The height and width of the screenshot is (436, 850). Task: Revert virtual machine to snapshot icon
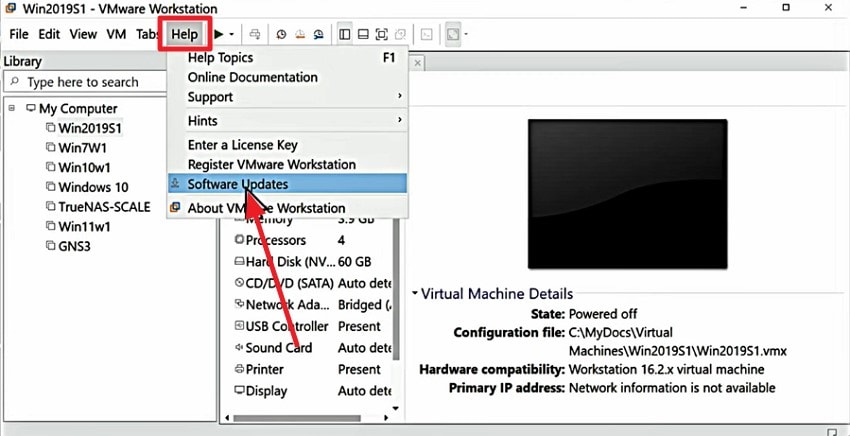click(x=300, y=34)
